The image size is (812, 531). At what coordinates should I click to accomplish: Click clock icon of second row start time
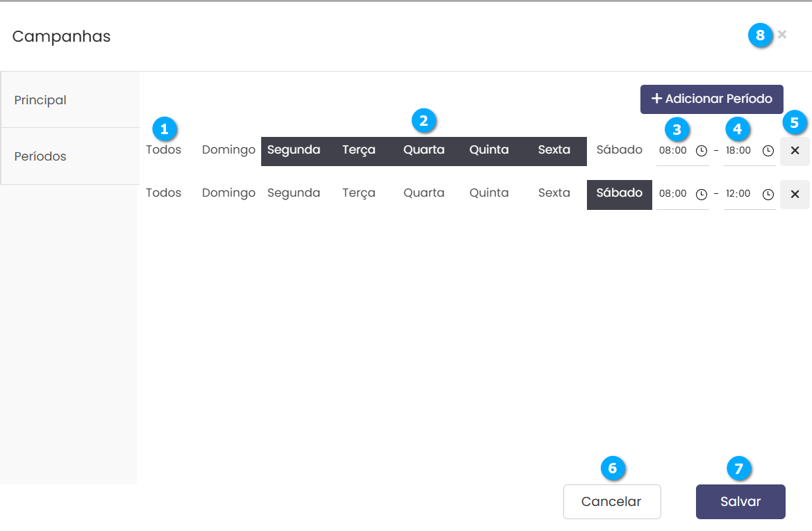pos(702,195)
